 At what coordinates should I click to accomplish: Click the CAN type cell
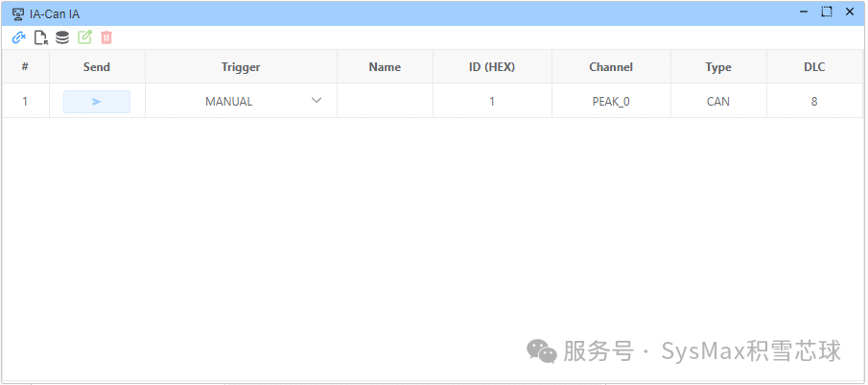point(717,101)
